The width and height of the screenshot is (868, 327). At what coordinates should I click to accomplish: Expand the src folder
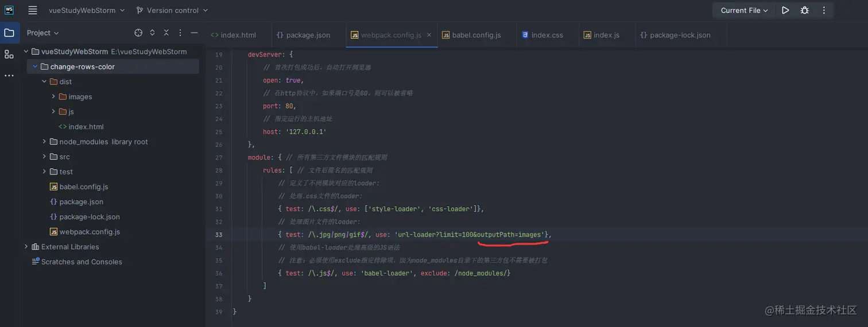point(44,157)
